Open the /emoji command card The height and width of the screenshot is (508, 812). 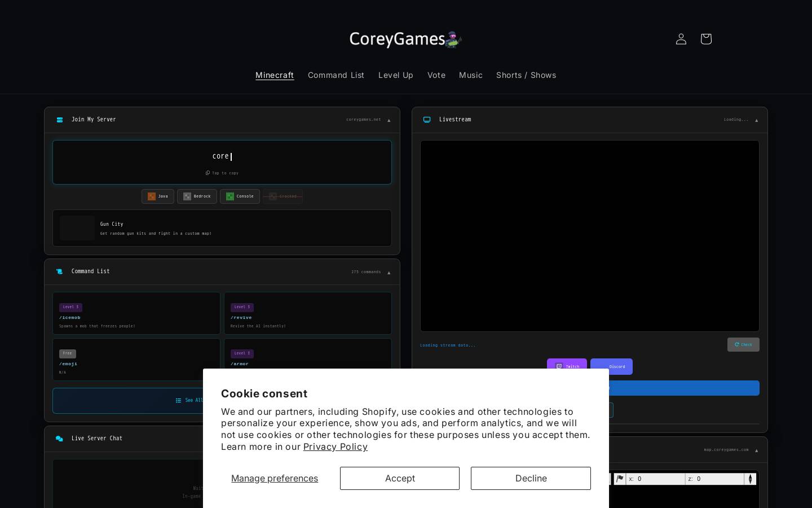[x=136, y=360]
